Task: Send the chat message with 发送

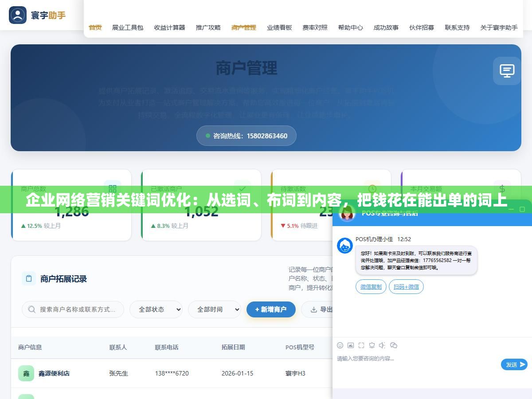Action: point(514,364)
